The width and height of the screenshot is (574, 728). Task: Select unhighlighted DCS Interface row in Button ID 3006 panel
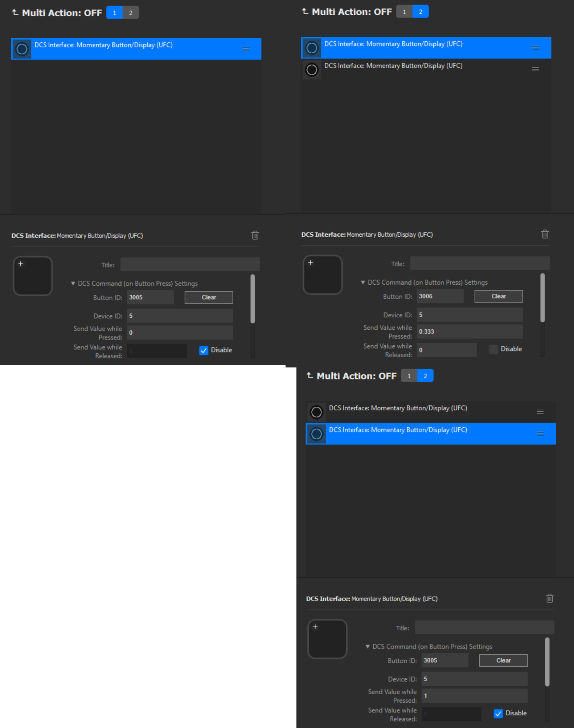pyautogui.click(x=426, y=69)
